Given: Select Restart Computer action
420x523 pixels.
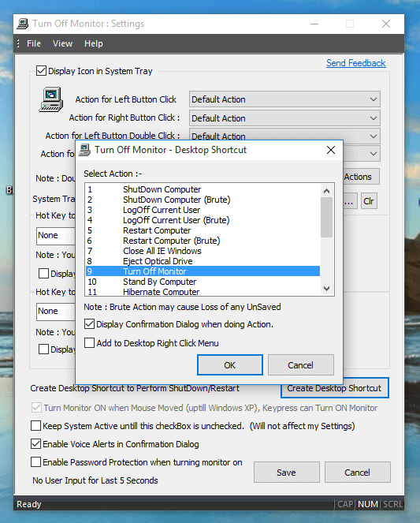Looking at the screenshot, I should click(203, 230).
